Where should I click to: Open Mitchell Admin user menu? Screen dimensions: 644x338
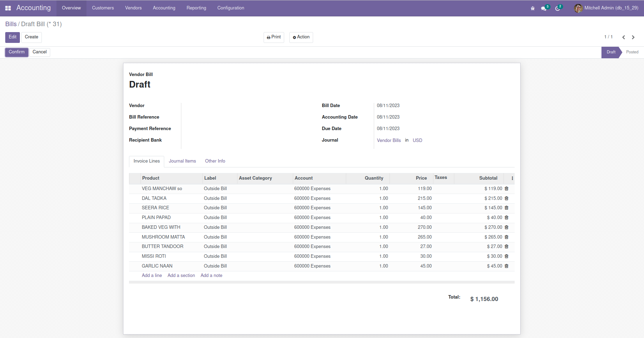point(606,8)
